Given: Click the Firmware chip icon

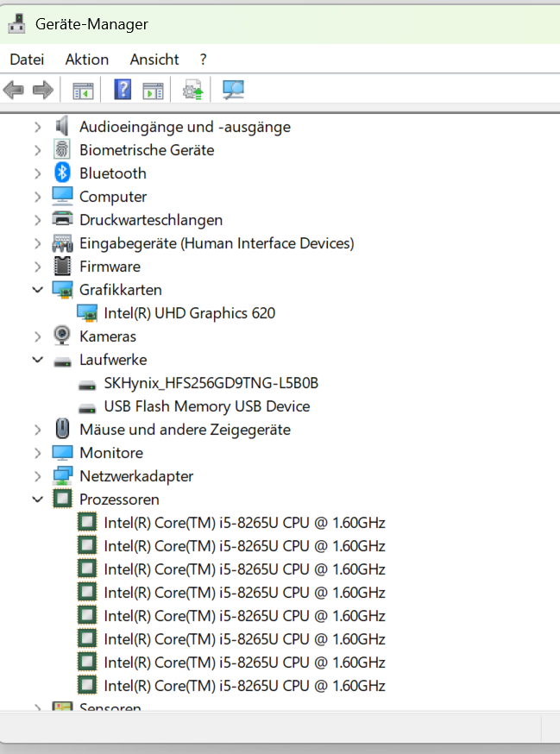Looking at the screenshot, I should (x=62, y=266).
